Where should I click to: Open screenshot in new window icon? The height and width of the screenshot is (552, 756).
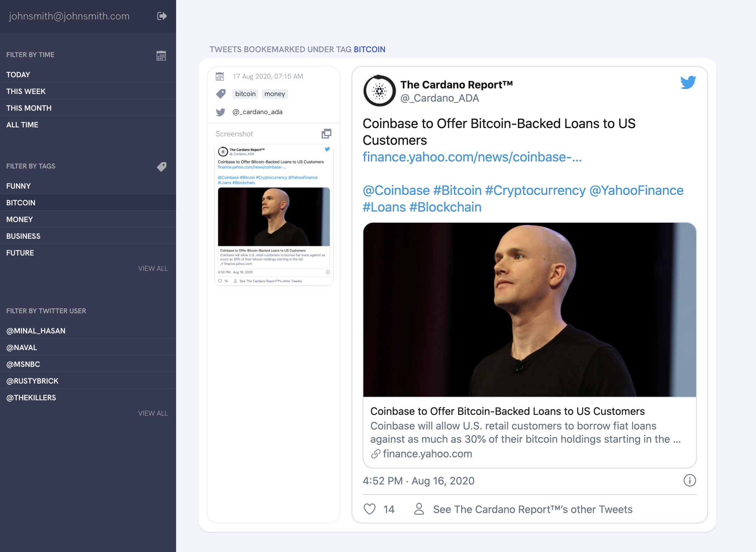[x=326, y=134]
